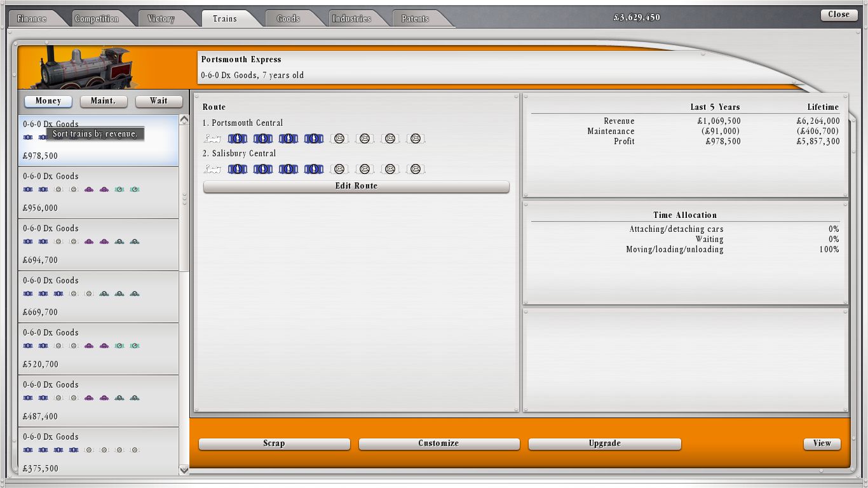Click the Attaching/detaching cars label
This screenshot has width=868, height=488.
click(677, 229)
